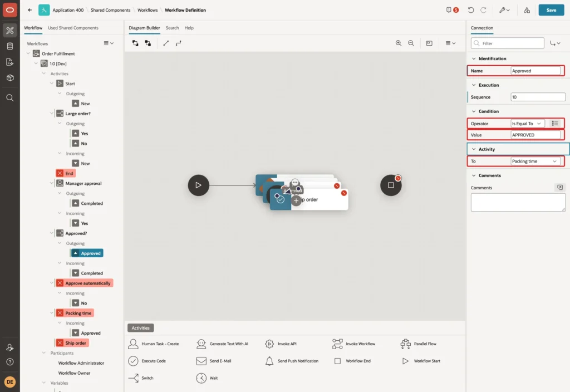Open the Shared Components icon
The height and width of the screenshot is (392, 570).
point(527,10)
